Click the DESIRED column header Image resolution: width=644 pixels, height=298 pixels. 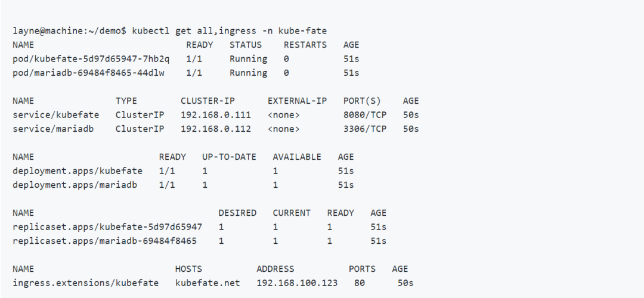pos(237,213)
